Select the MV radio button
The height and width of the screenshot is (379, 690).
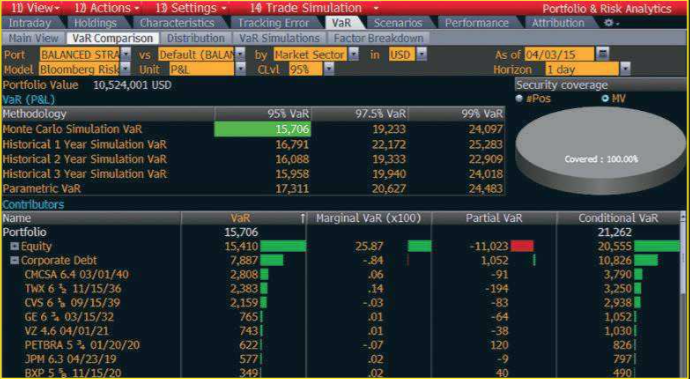point(605,99)
